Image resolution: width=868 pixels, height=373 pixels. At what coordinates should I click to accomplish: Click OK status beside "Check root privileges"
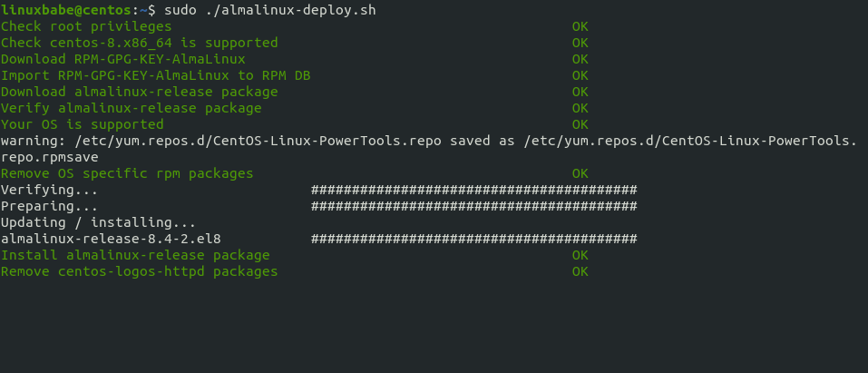580,26
